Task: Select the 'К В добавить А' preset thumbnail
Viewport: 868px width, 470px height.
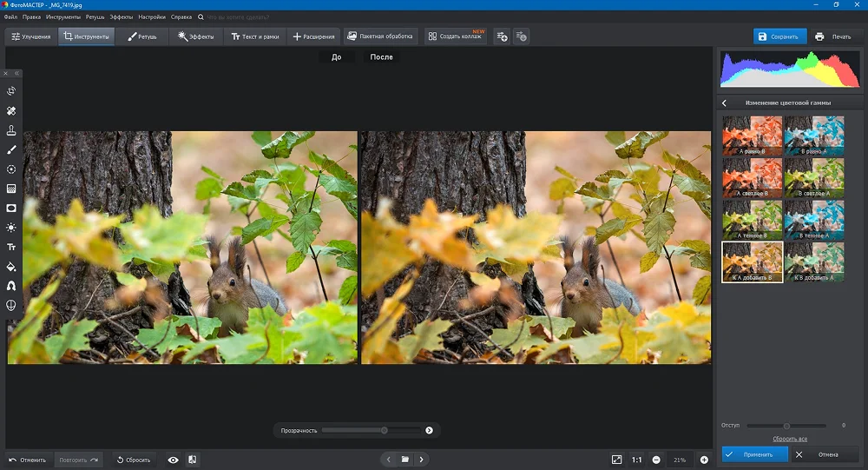Action: pos(814,262)
